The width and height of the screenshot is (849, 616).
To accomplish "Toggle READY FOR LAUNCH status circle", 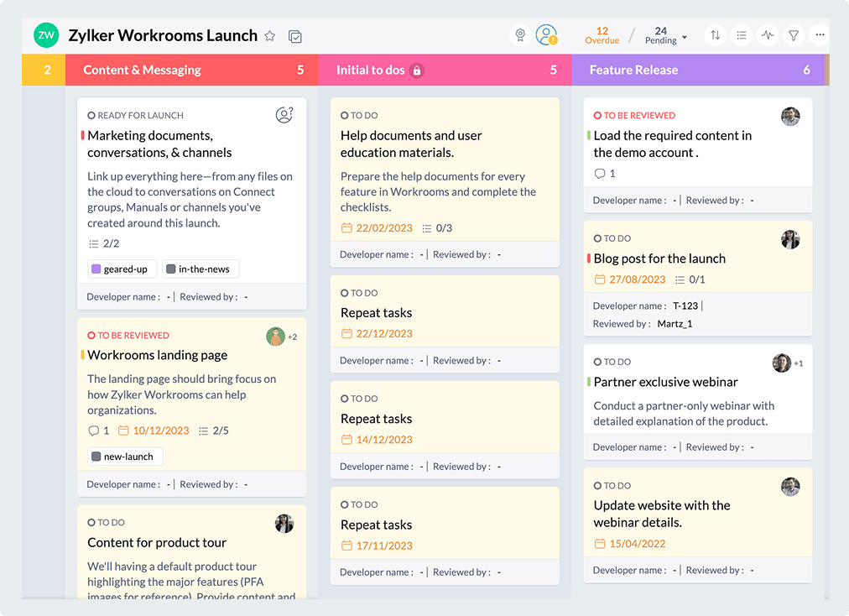I will (x=91, y=116).
